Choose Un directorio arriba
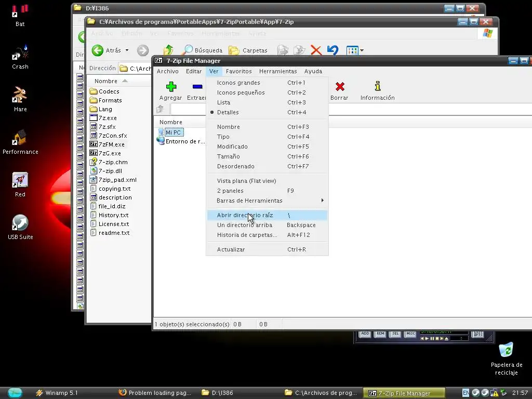532x399 pixels. click(268, 225)
